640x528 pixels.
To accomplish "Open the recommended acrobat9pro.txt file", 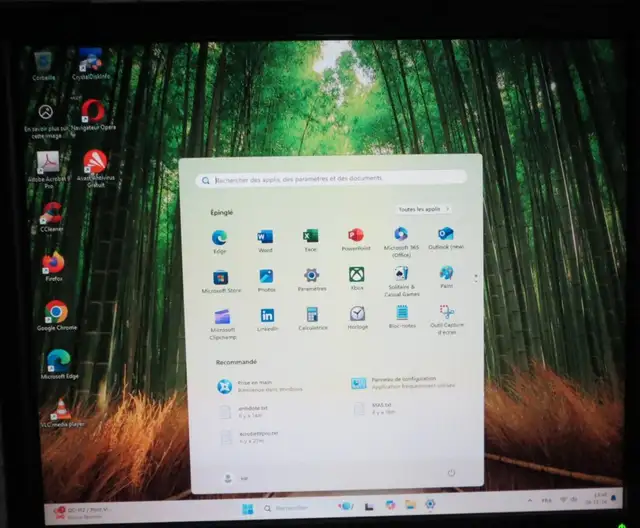I will pos(249,437).
